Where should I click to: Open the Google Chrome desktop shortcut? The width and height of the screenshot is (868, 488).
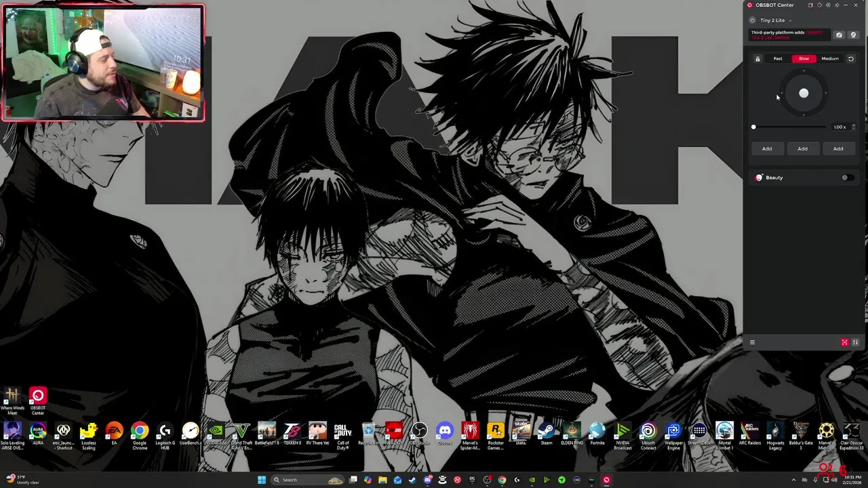[140, 435]
